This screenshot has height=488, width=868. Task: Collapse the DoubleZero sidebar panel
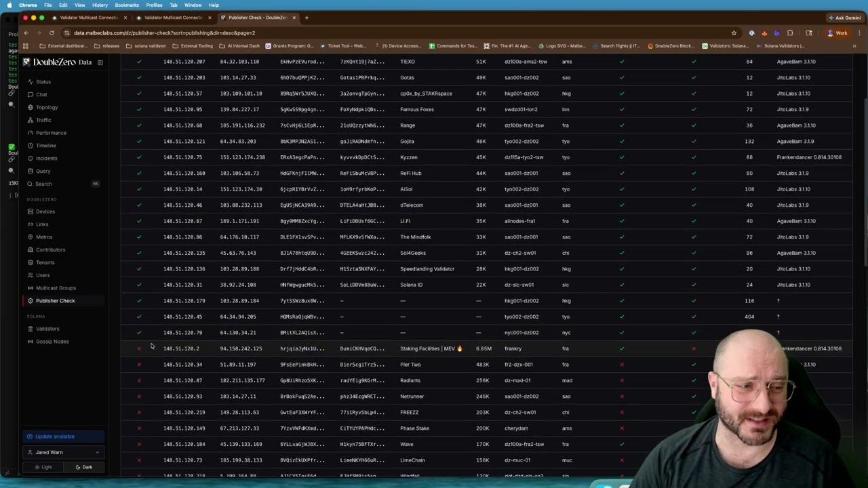(x=100, y=62)
